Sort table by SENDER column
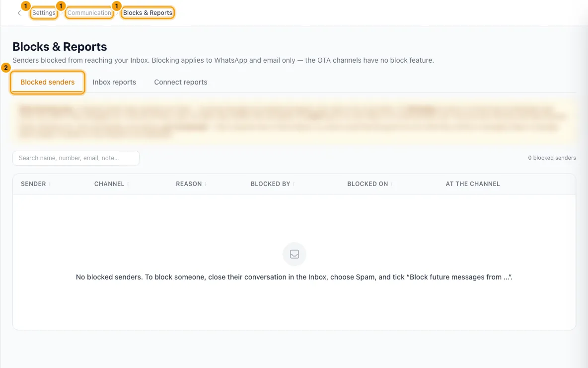Viewport: 588px width, 368px height. click(36, 184)
